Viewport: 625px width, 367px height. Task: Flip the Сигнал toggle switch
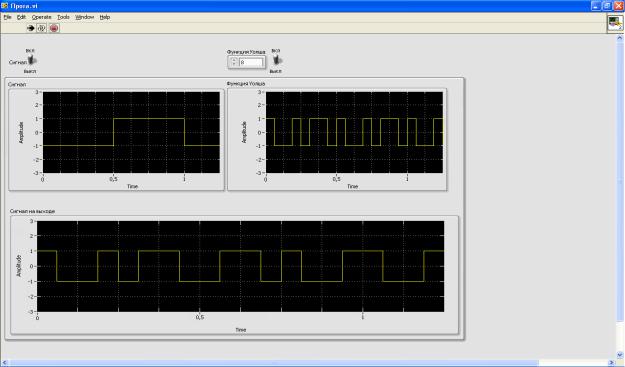[31, 61]
